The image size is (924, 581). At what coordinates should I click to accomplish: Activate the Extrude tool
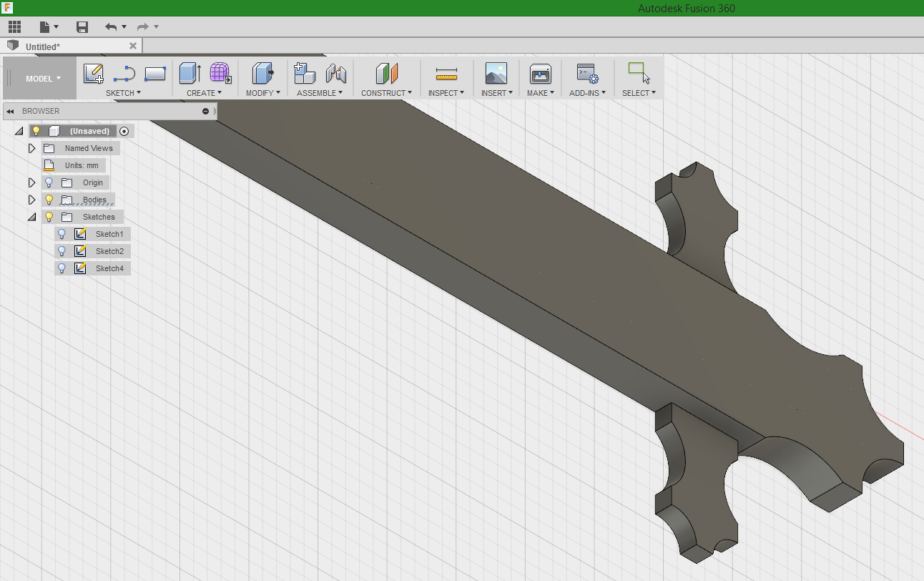[x=190, y=73]
